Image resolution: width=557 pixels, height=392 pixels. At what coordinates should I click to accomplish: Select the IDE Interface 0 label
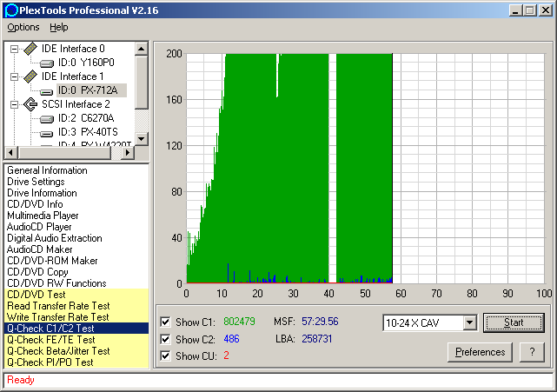click(x=73, y=49)
